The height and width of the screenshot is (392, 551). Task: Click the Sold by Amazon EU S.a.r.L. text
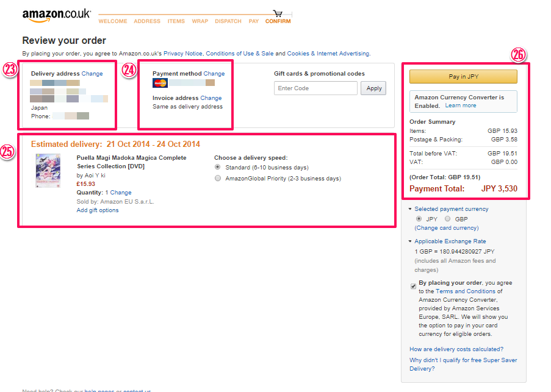115,201
